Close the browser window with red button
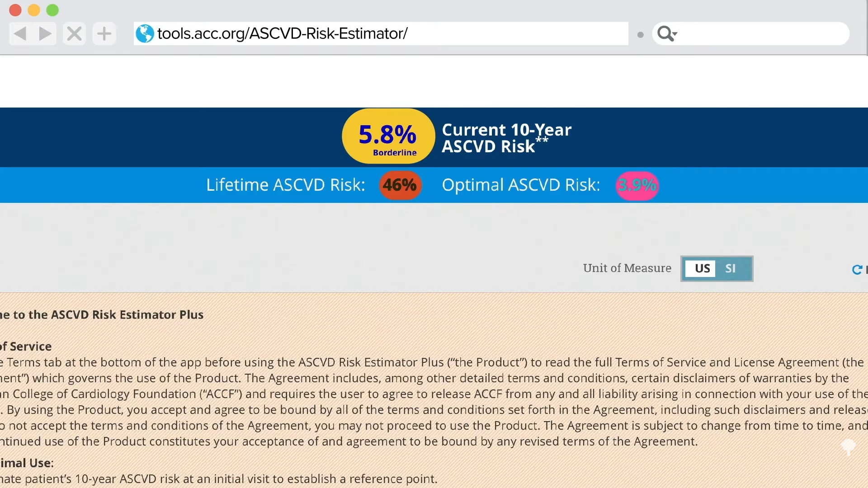This screenshot has width=868, height=488. click(x=15, y=10)
